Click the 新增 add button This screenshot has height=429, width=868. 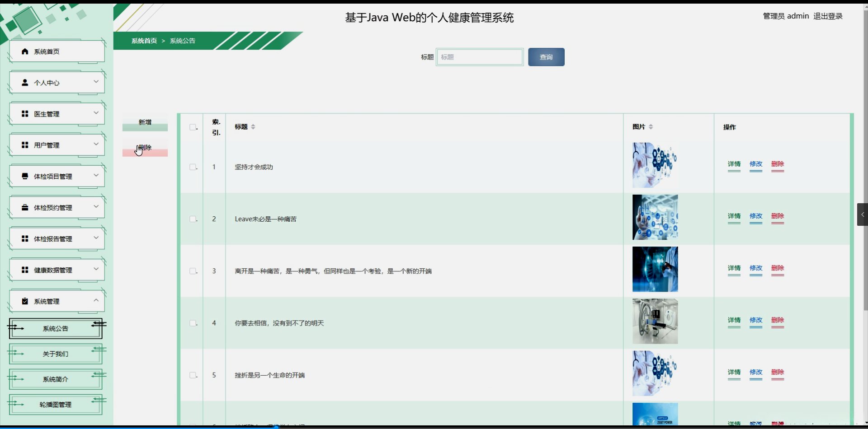145,122
